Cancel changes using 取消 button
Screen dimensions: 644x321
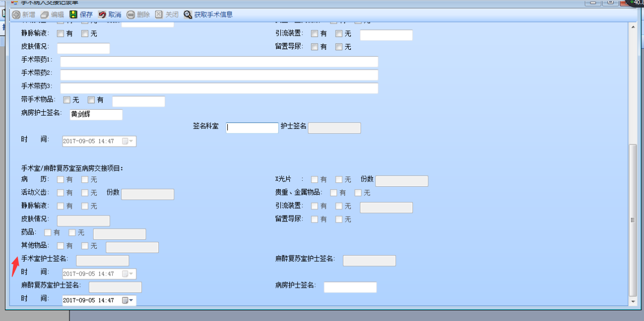110,14
